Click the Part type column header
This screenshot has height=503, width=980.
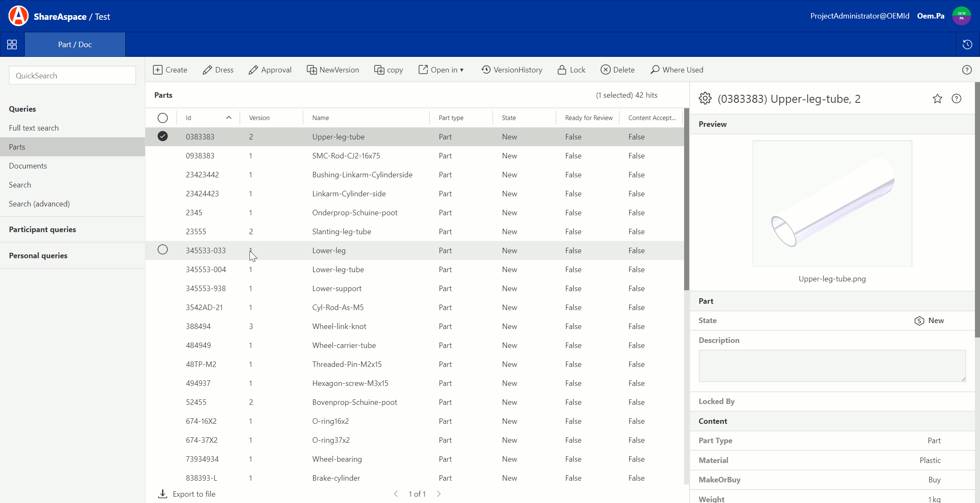[x=451, y=118]
